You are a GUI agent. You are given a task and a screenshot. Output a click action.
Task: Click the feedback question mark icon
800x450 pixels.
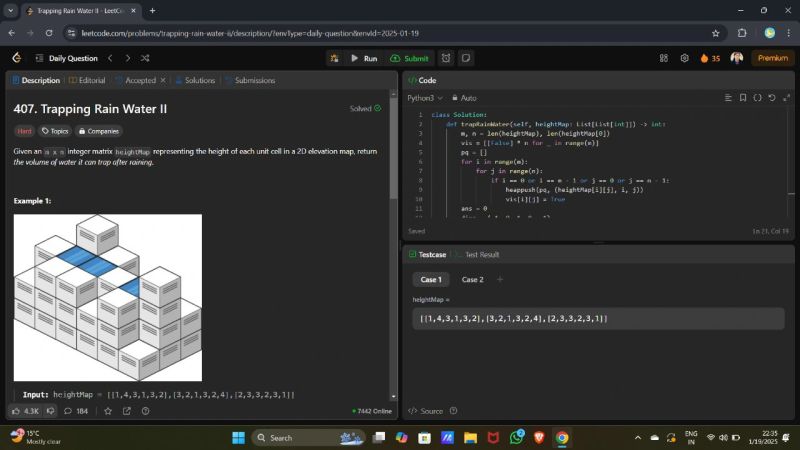point(145,411)
